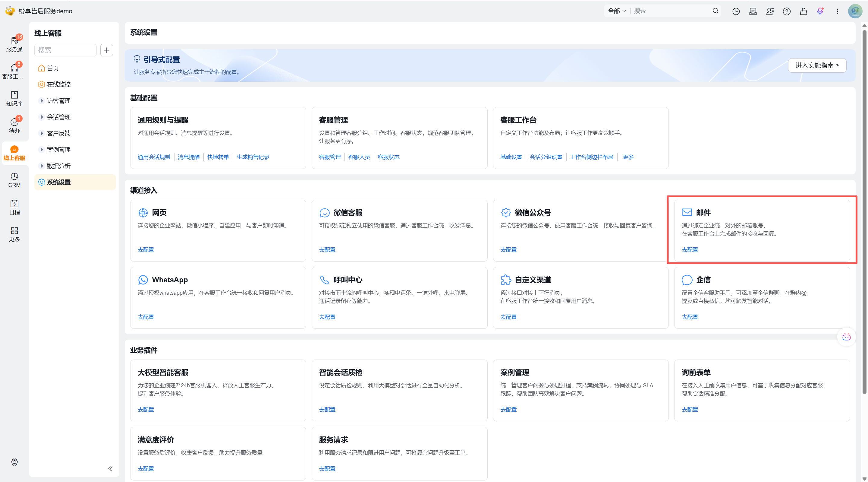868x482 pixels.
Task: Open the history clock icon in top bar
Action: tap(736, 11)
